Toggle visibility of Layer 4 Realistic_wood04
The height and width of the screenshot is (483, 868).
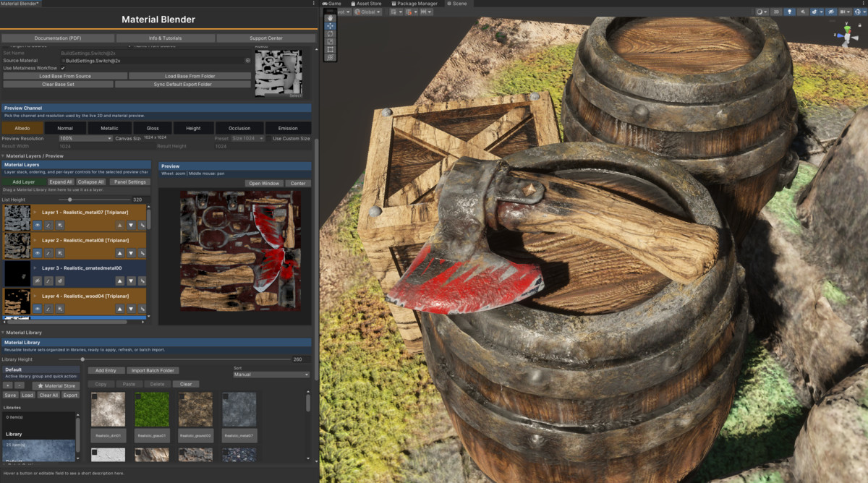[x=38, y=309]
